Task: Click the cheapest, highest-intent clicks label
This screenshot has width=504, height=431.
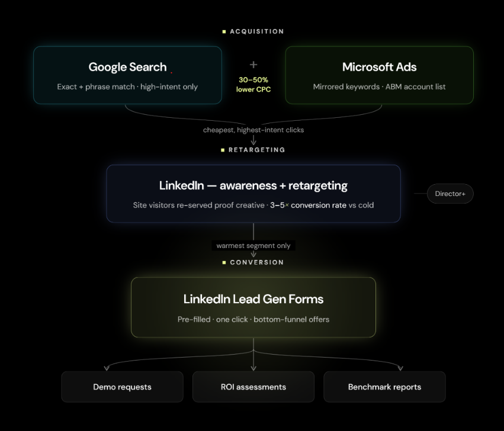Action: pyautogui.click(x=253, y=130)
